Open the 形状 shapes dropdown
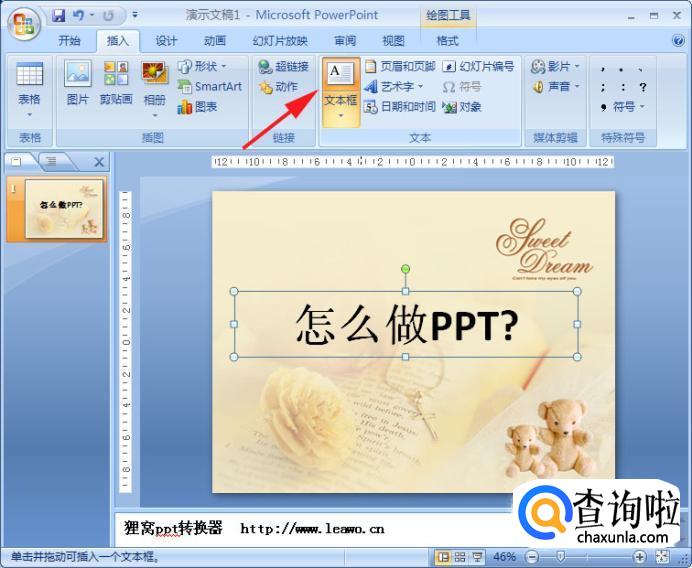 pyautogui.click(x=203, y=67)
